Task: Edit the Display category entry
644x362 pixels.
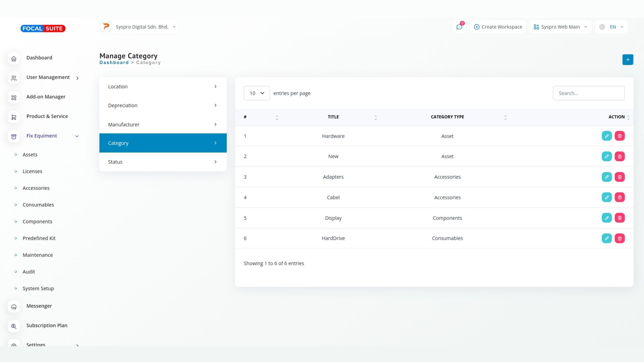Action: pyautogui.click(x=606, y=218)
